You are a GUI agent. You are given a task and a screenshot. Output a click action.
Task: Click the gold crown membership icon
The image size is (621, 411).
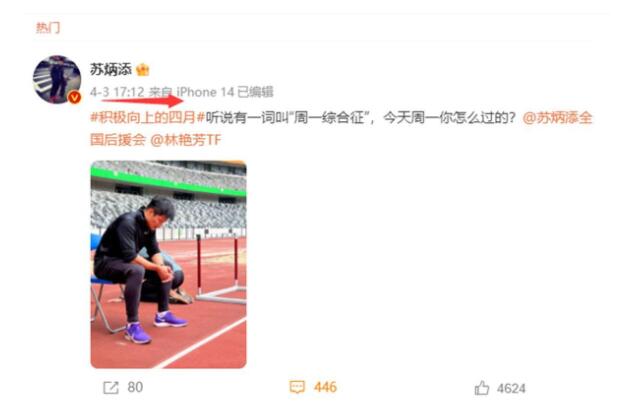click(x=143, y=70)
